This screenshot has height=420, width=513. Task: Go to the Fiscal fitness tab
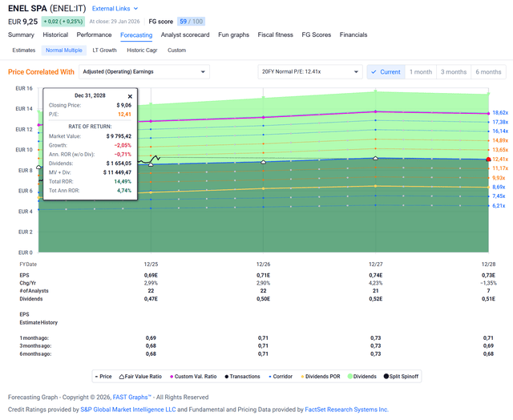[x=275, y=34]
